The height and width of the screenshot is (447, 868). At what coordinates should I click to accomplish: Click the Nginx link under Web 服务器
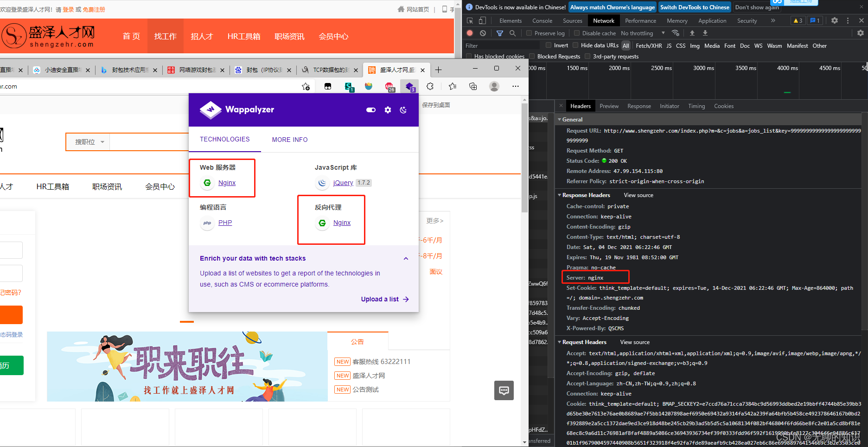pos(227,183)
